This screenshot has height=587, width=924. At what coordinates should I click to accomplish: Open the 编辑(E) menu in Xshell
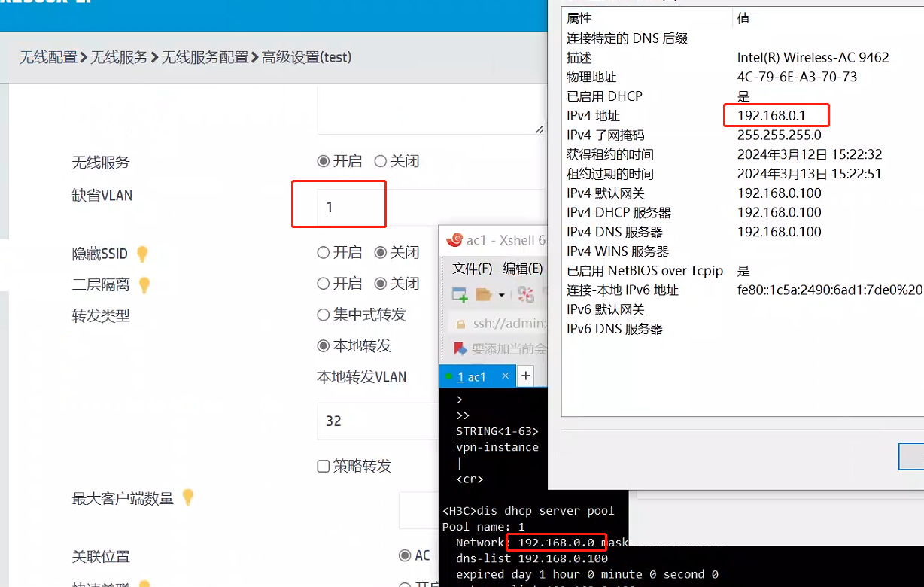[522, 269]
